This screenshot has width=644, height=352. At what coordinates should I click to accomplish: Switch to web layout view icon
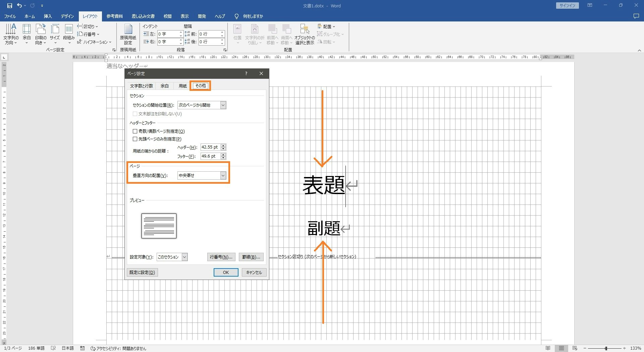pos(575,348)
